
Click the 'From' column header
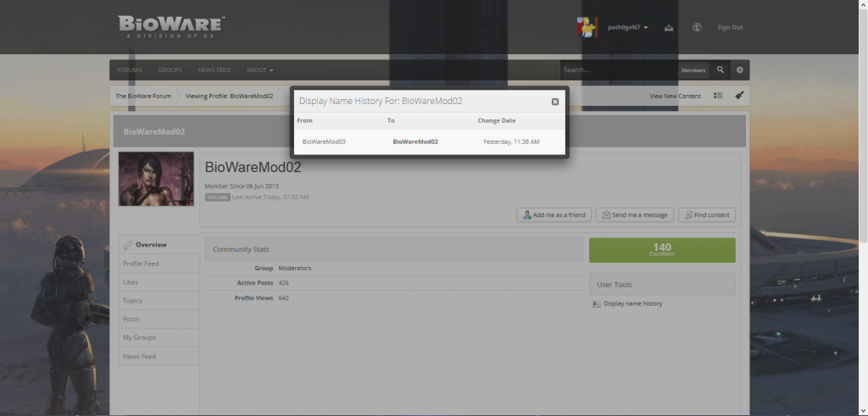[304, 120]
